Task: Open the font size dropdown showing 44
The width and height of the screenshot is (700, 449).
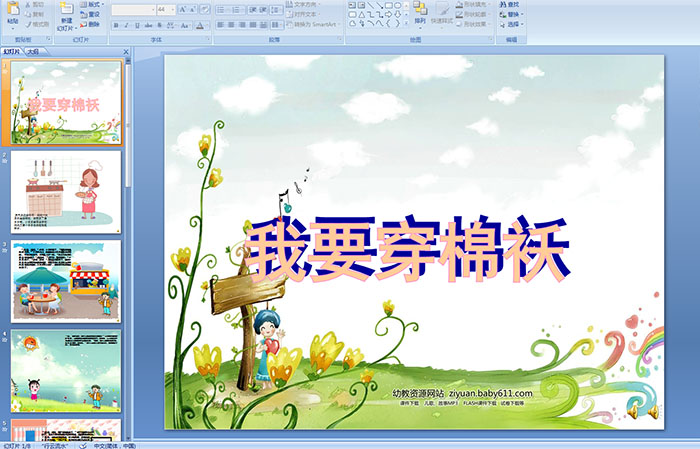Action: (166, 9)
